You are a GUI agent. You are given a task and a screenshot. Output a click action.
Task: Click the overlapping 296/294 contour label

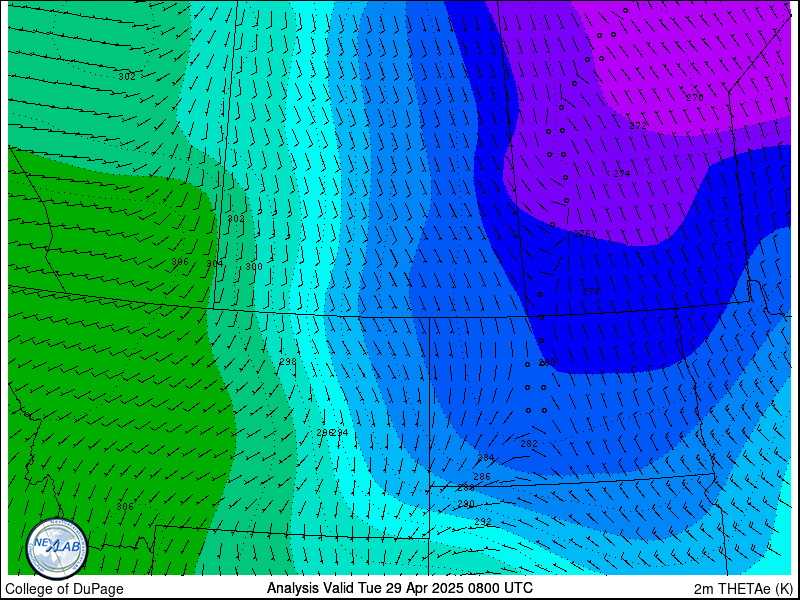coord(332,433)
